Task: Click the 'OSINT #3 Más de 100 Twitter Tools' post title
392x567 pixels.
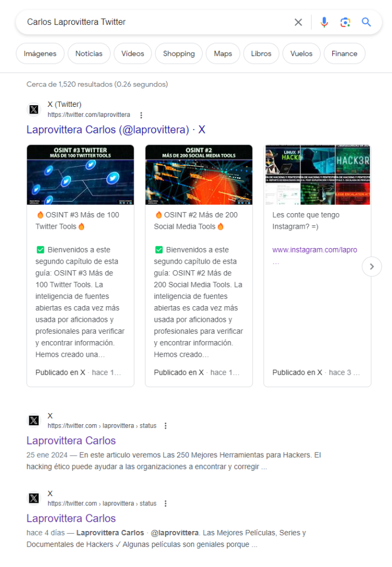Action: [78, 220]
